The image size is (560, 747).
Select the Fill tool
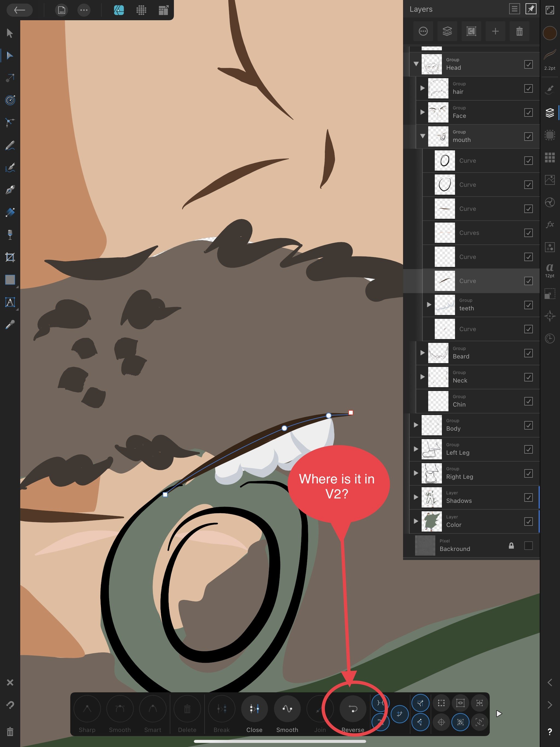pos(10,212)
